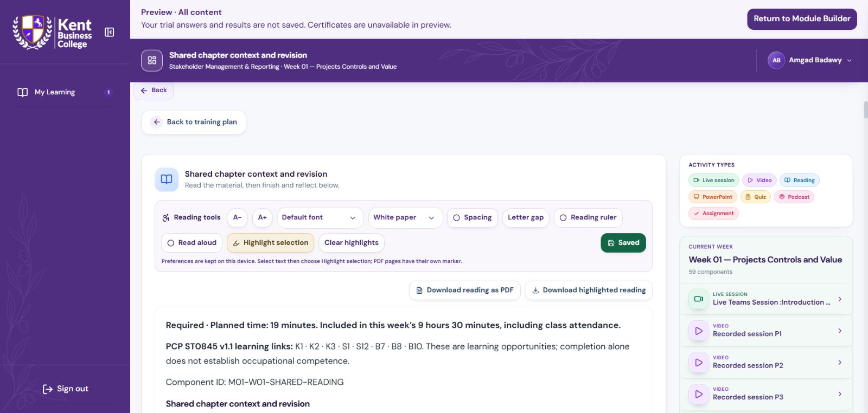Expand the Amgad Badawy account menu

click(810, 60)
